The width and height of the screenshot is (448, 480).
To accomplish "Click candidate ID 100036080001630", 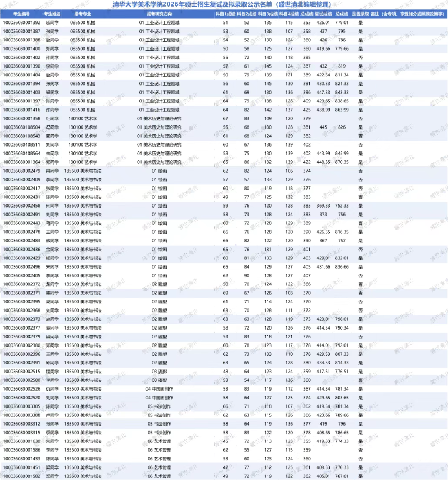I will pos(21,441).
